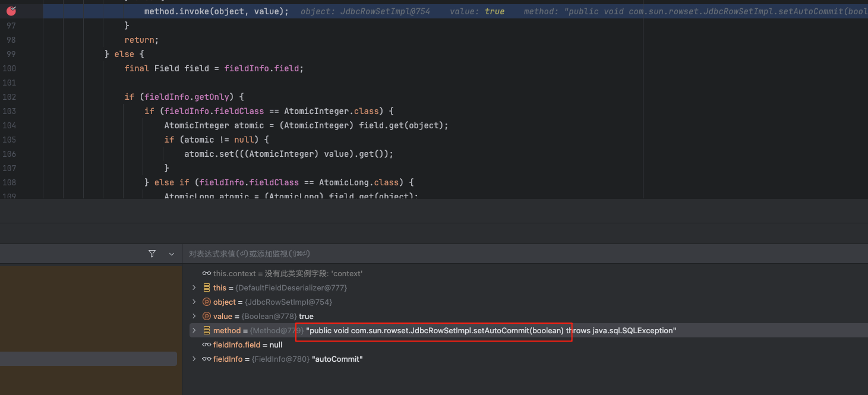Viewport: 868px width, 395px height.
Task: Click 'method.invoke(object, value);' code
Action: [x=217, y=11]
